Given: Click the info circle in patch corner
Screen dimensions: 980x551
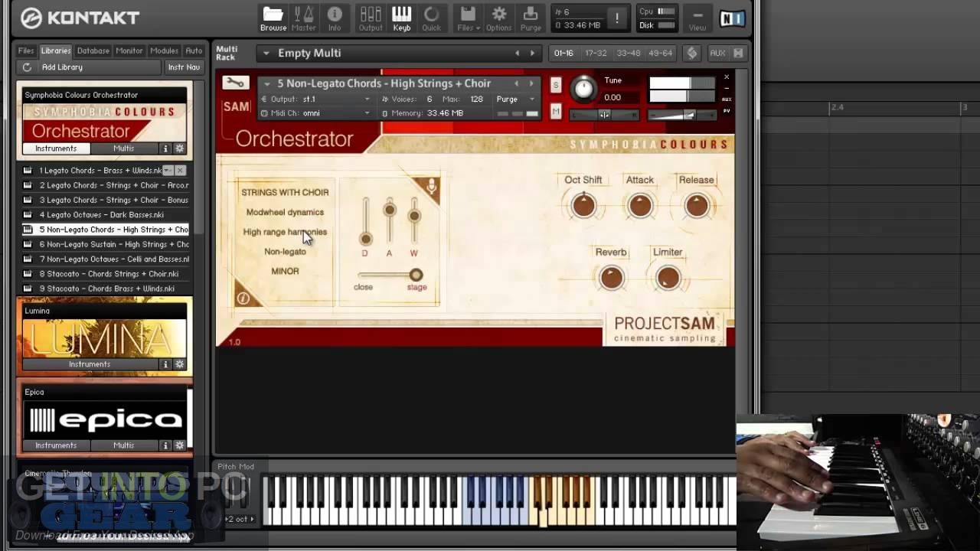Looking at the screenshot, I should pos(243,298).
